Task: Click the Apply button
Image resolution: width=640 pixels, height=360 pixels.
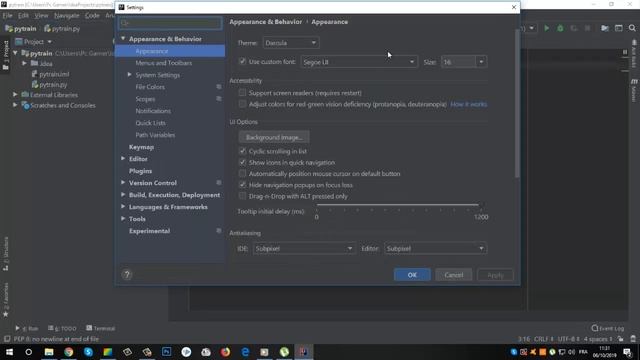Action: coord(495,275)
